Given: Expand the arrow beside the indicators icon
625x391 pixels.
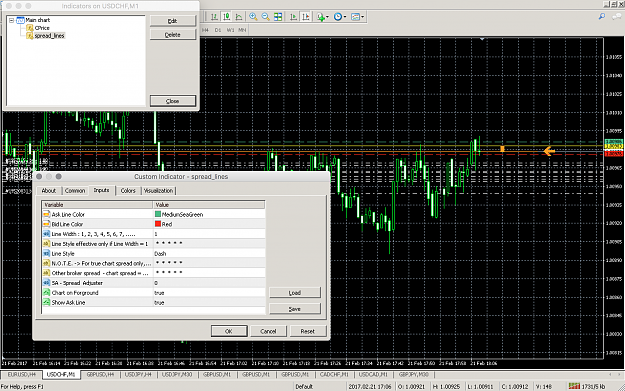Looking at the screenshot, I should click(x=327, y=17).
